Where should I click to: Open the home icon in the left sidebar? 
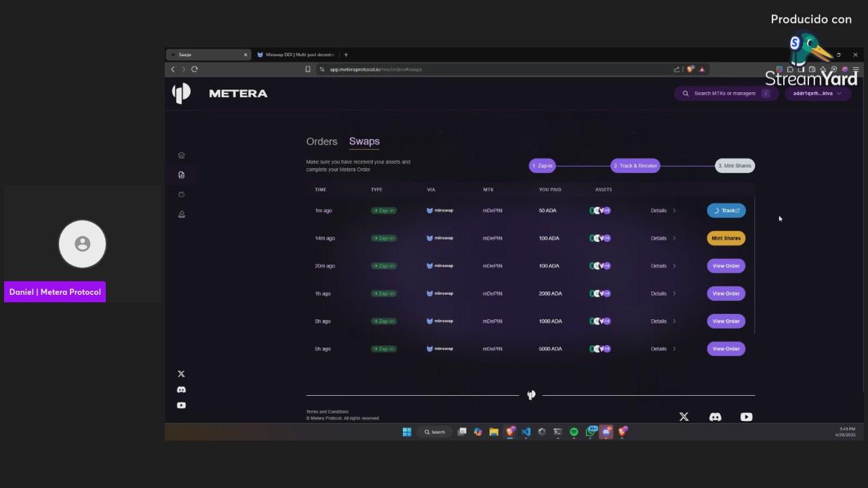click(181, 155)
